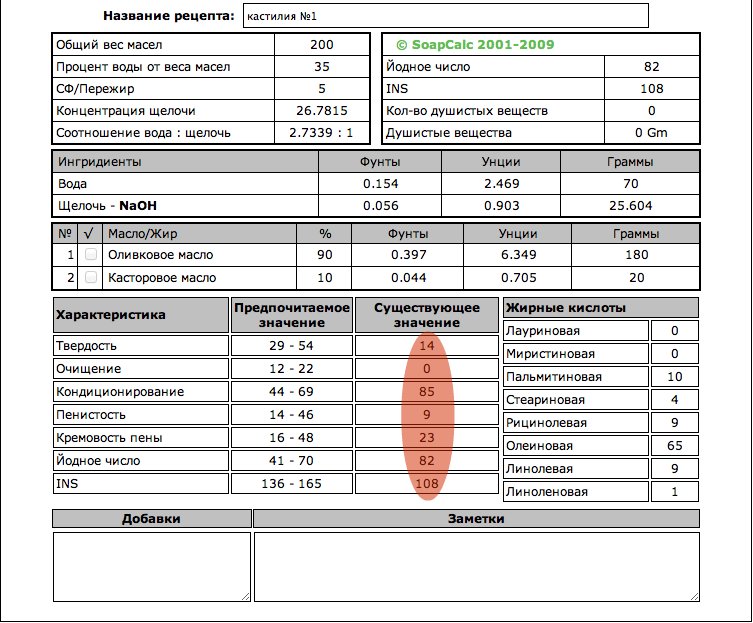
Task: Select existing hardness value 14
Action: pyautogui.click(x=426, y=346)
